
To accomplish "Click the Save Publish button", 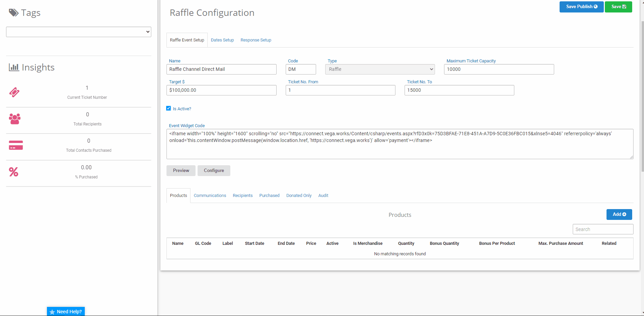I will [x=582, y=7].
